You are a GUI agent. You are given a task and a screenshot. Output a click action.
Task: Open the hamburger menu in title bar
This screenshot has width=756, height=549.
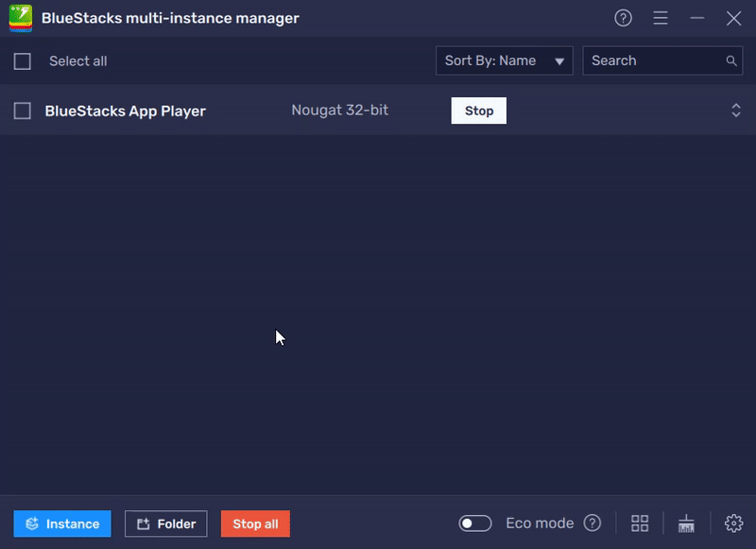[x=660, y=18]
